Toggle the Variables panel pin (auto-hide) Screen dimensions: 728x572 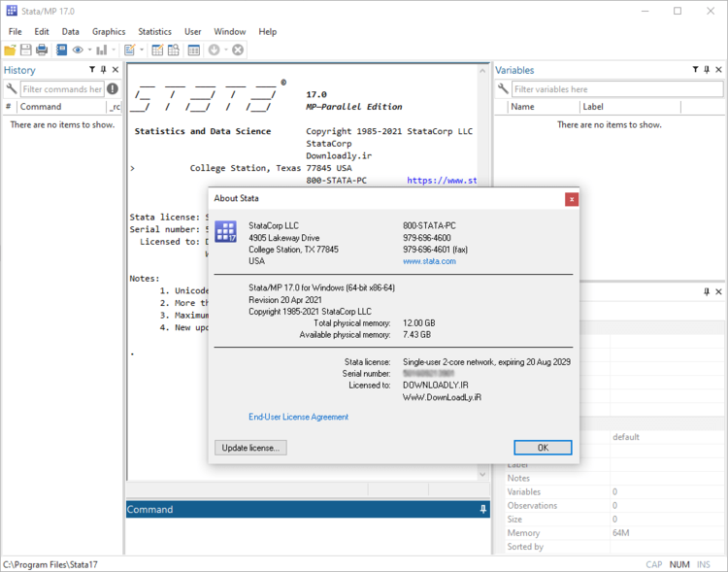(707, 70)
